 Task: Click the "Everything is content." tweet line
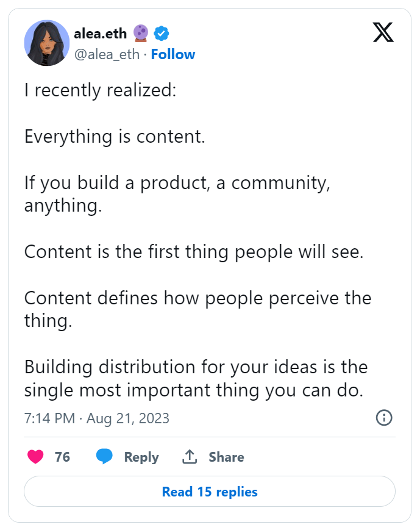115,137
